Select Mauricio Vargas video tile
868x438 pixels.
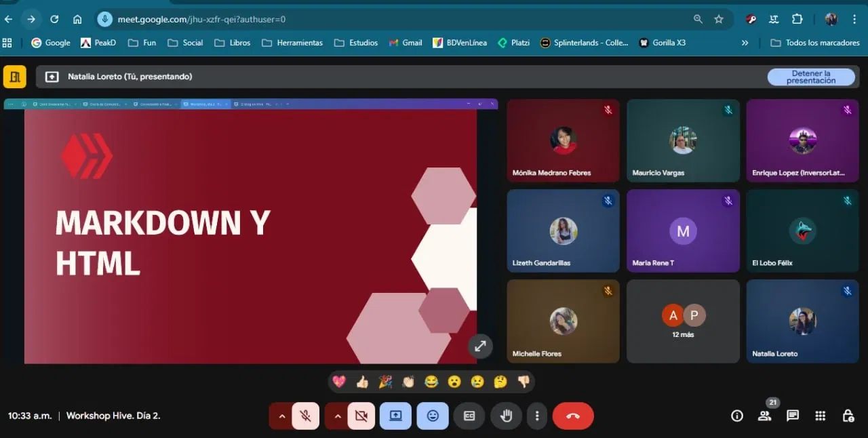tap(683, 140)
